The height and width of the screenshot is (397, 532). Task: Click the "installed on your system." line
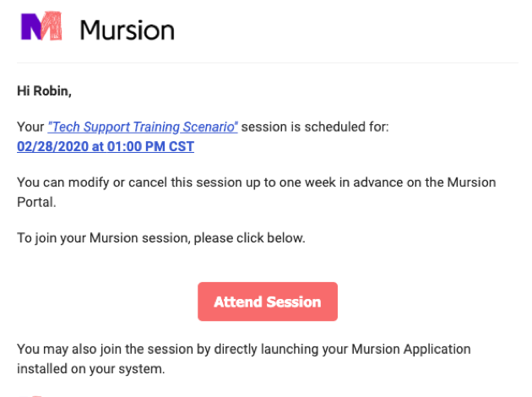click(90, 368)
